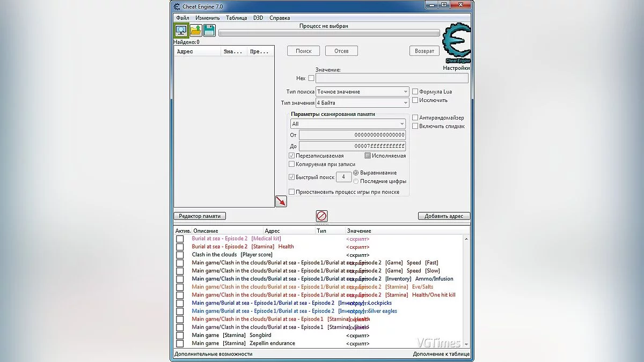Click the Hex checkbox near Значение field

(x=311, y=78)
